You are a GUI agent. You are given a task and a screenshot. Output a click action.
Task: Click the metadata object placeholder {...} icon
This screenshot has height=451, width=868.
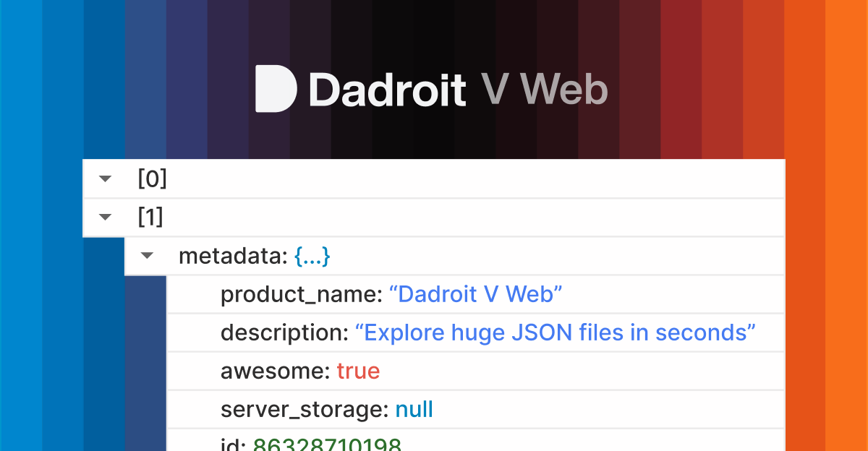313,256
